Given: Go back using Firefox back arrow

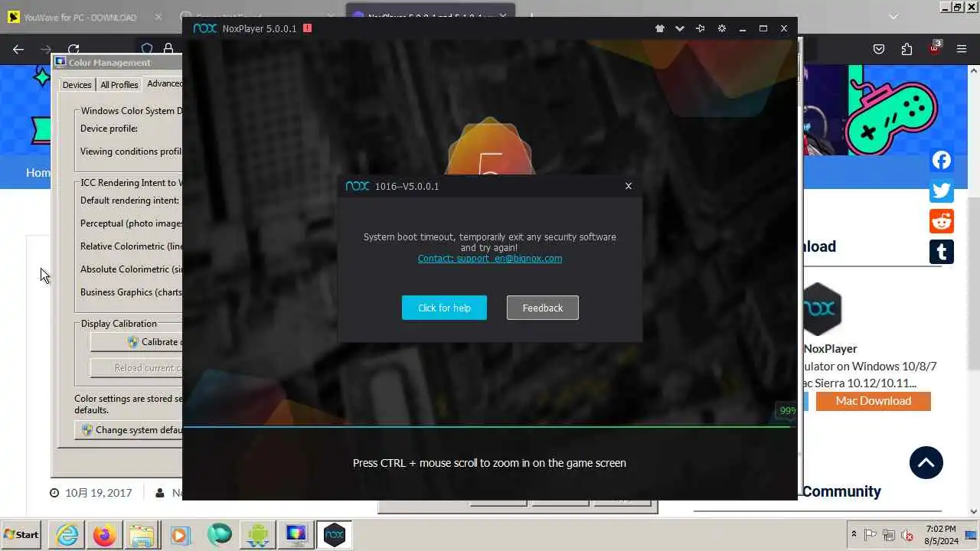Looking at the screenshot, I should pos(18,49).
